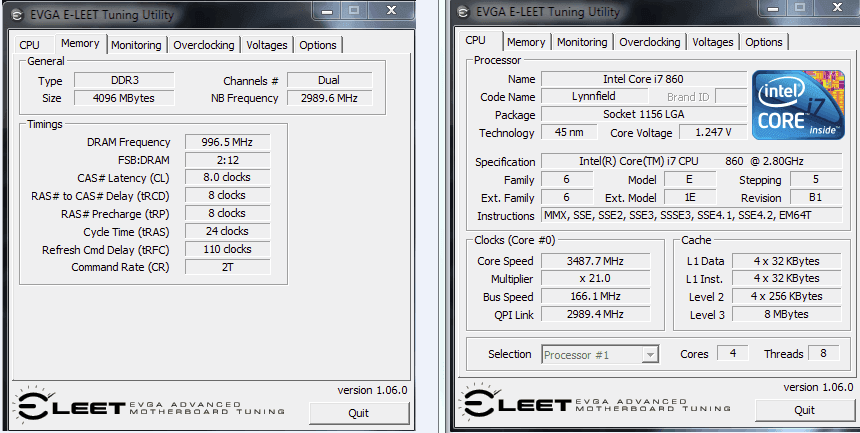Screen dimensions: 860x433
Task: Click QPI Link value 2989.4 MHz
Action: point(595,314)
